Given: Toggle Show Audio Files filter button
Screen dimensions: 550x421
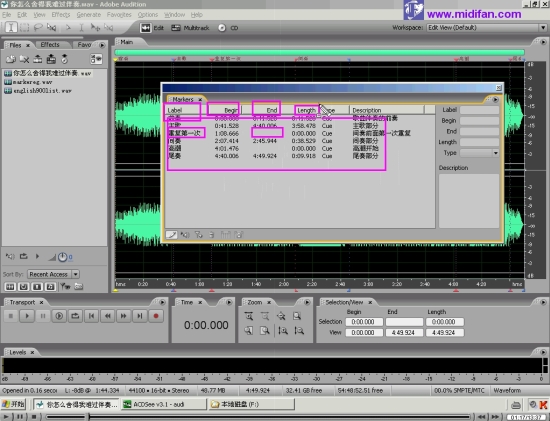Looking at the screenshot, I should (10, 287).
